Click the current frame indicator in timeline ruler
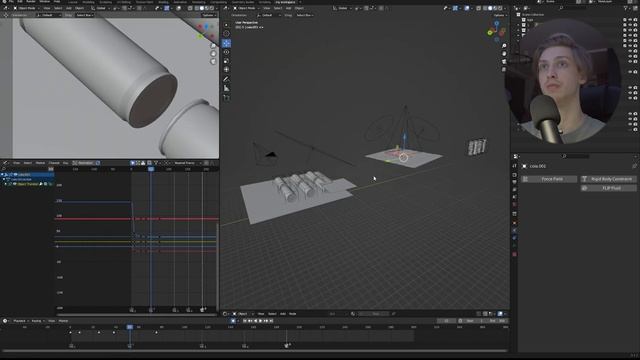640x360 pixels. click(x=129, y=327)
